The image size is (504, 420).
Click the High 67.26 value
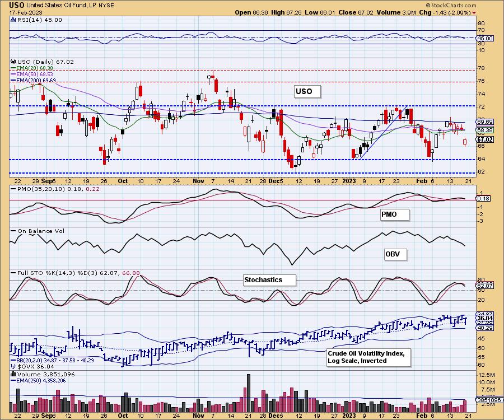286,12
